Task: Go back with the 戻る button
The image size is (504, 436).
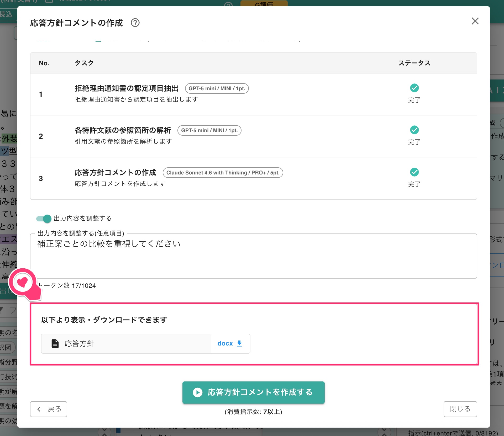Action: coord(49,409)
